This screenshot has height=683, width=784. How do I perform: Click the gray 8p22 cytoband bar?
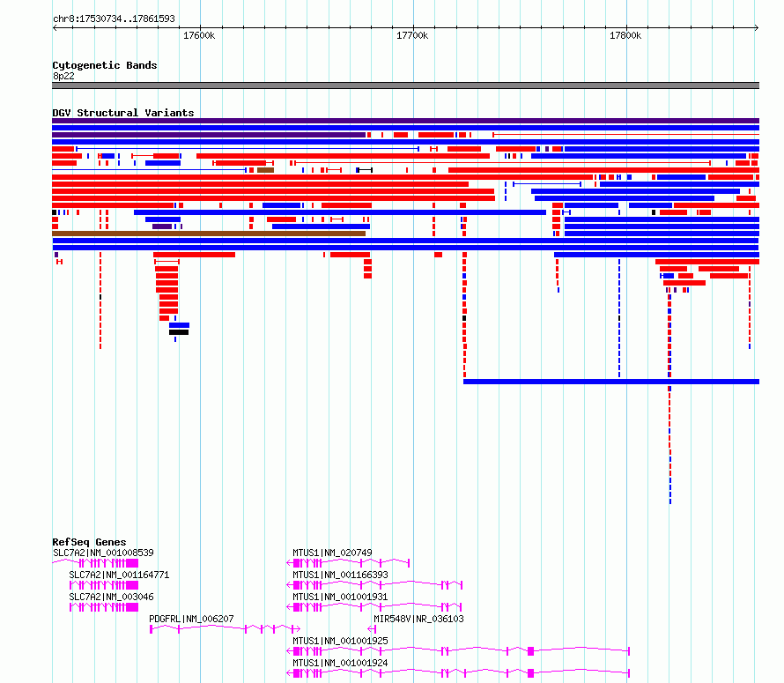pyautogui.click(x=405, y=85)
